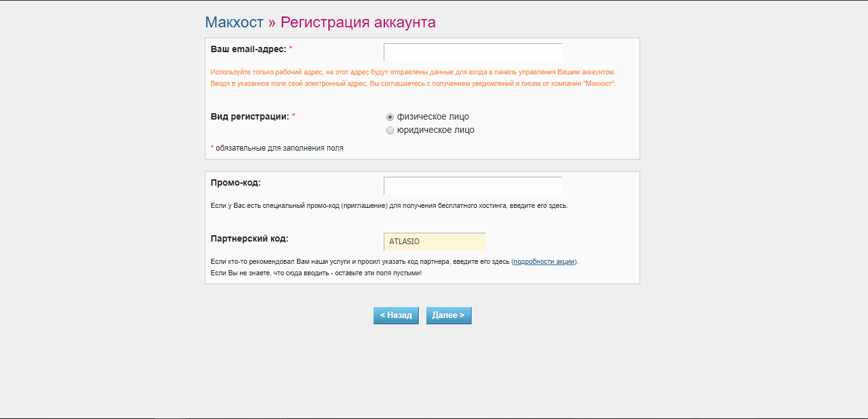Click the обязательные для заполнения поля note
The width and height of the screenshot is (868, 419).
(x=279, y=148)
